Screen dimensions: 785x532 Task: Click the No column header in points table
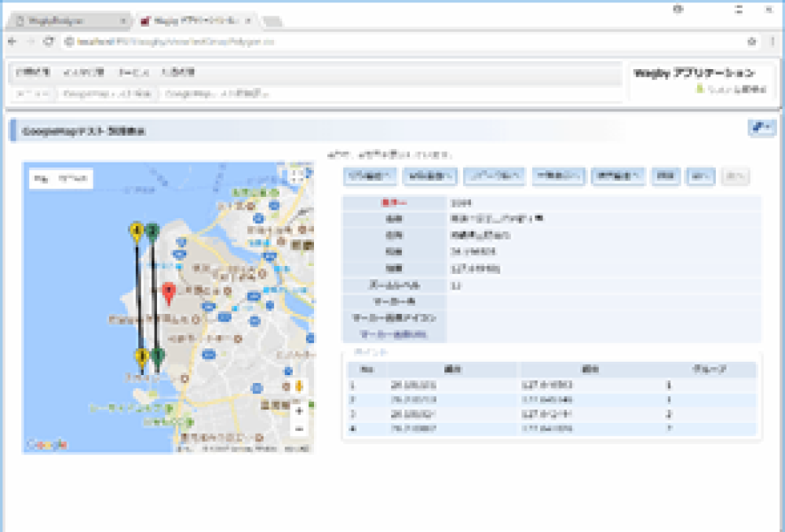point(367,370)
